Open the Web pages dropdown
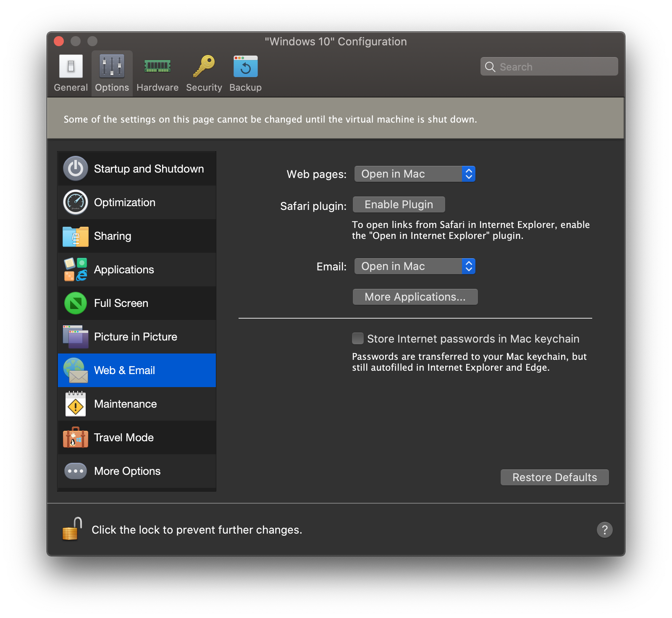 point(415,174)
